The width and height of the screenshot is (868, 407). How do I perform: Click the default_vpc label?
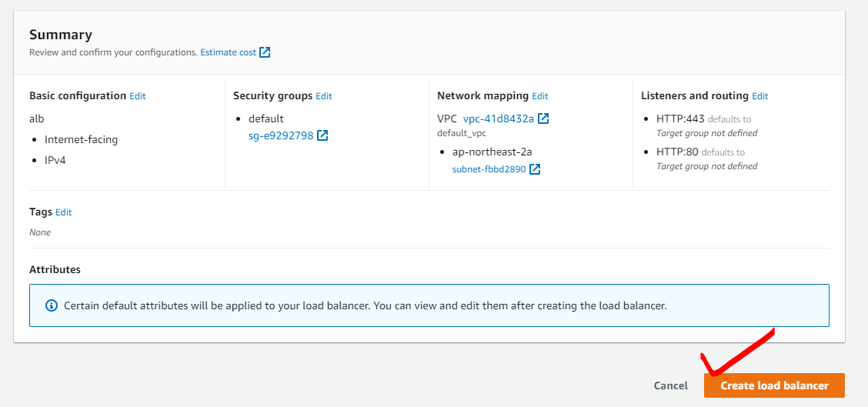461,133
